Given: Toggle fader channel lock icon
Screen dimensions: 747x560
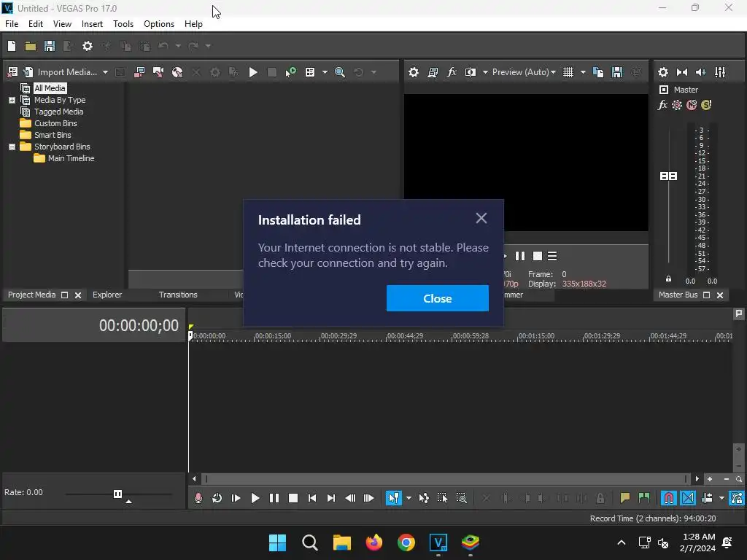Looking at the screenshot, I should [x=668, y=279].
